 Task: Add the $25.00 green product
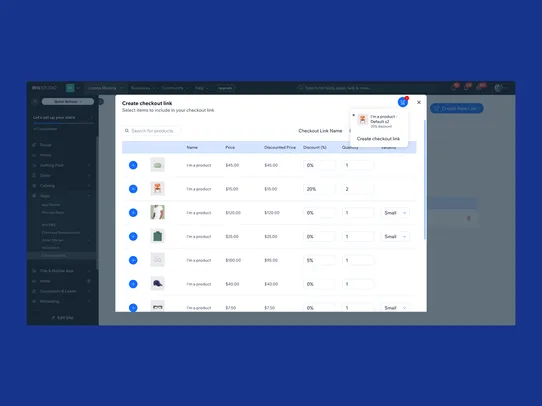(x=133, y=236)
